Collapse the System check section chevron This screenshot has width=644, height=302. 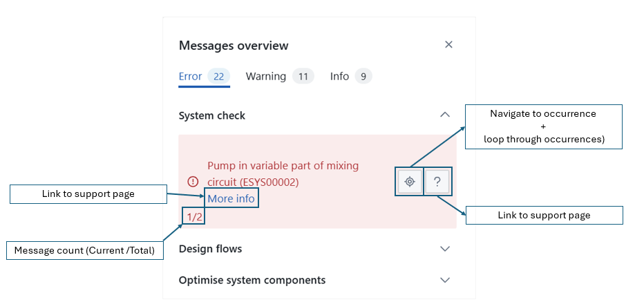tap(445, 115)
